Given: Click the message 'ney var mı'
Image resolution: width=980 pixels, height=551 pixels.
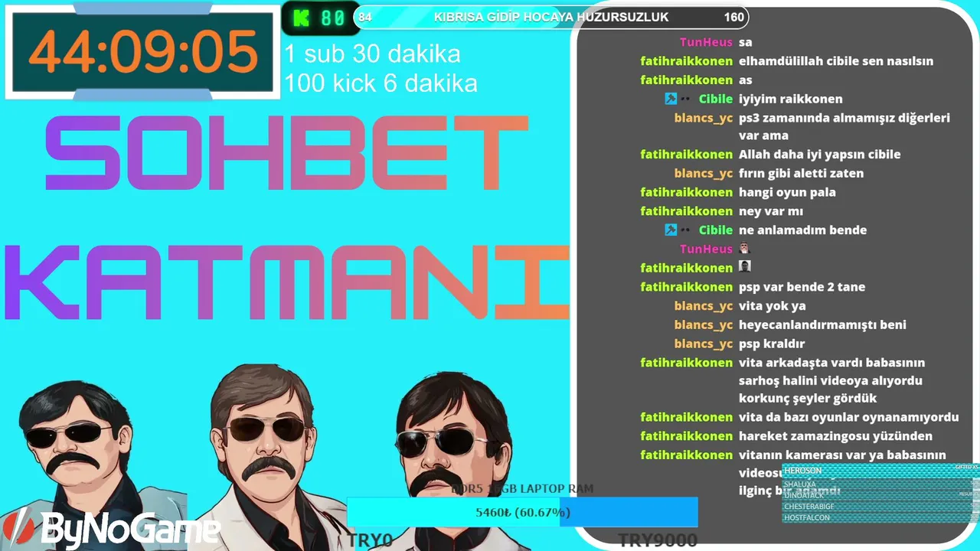Looking at the screenshot, I should pyautogui.click(x=771, y=211).
